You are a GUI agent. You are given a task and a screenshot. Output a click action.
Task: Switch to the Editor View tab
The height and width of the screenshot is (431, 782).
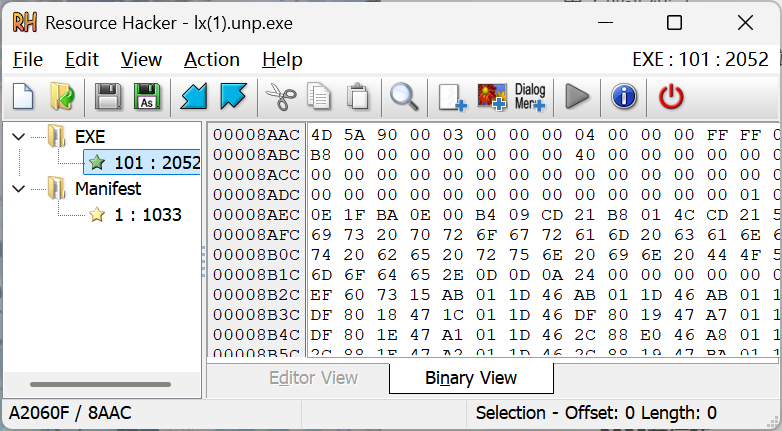[313, 378]
